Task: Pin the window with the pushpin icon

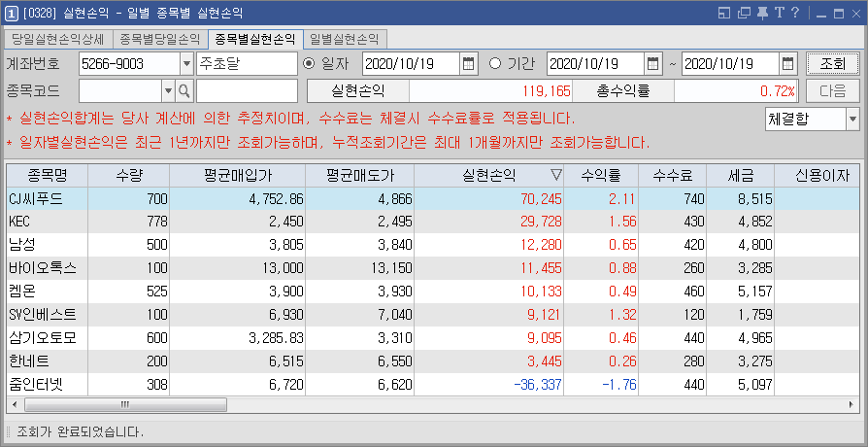Action: 763,14
